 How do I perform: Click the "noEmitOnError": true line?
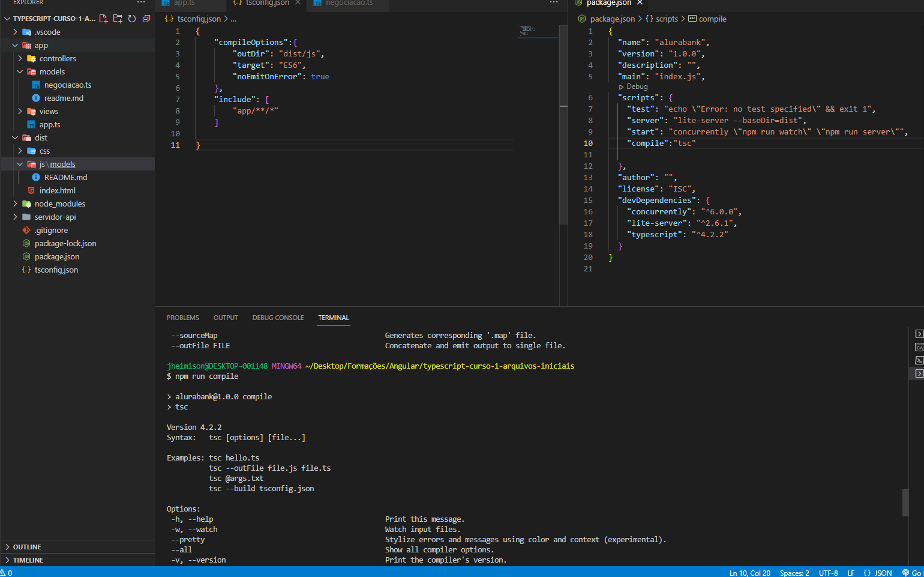(281, 77)
